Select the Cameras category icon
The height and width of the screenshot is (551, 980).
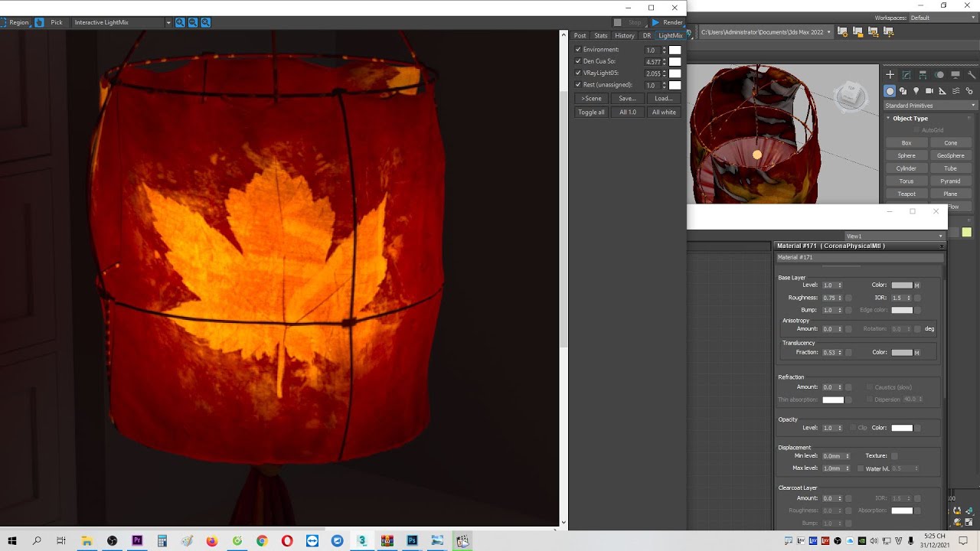929,91
